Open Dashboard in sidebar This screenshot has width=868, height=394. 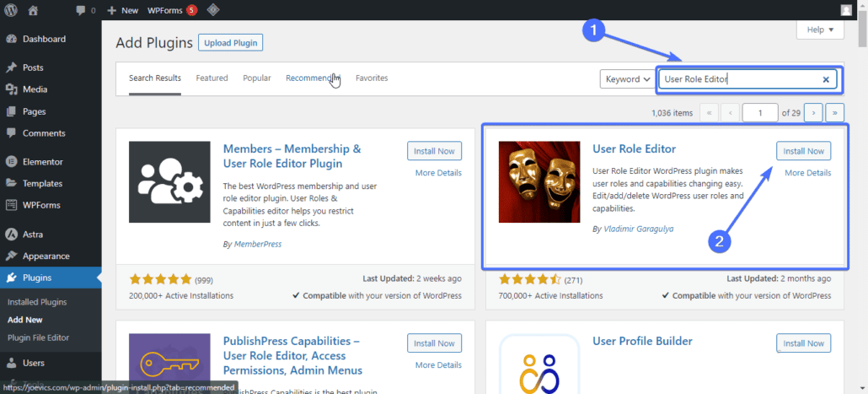tap(44, 39)
